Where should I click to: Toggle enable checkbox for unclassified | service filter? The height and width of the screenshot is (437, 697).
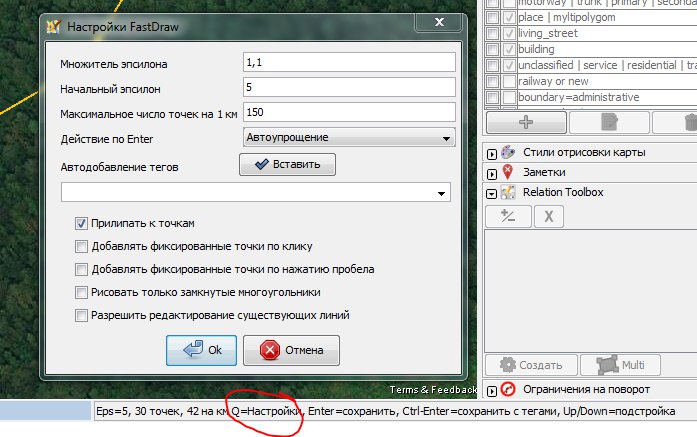pyautogui.click(x=493, y=65)
